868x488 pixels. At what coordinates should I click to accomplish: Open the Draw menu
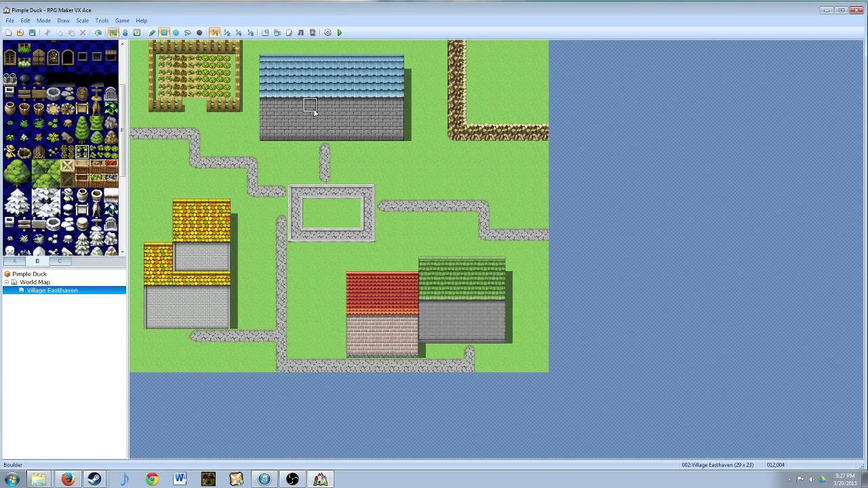coord(63,20)
